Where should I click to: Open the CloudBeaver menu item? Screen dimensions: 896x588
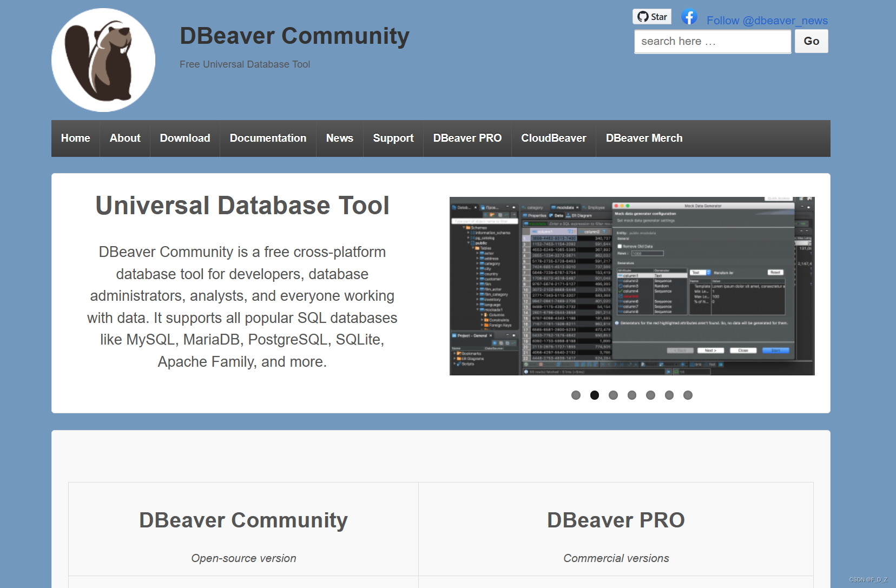[x=554, y=138]
